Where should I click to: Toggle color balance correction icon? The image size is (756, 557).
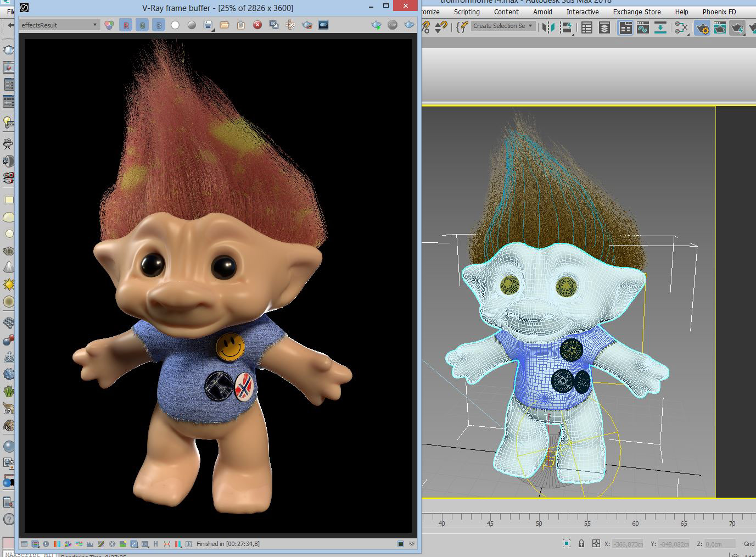tap(79, 544)
